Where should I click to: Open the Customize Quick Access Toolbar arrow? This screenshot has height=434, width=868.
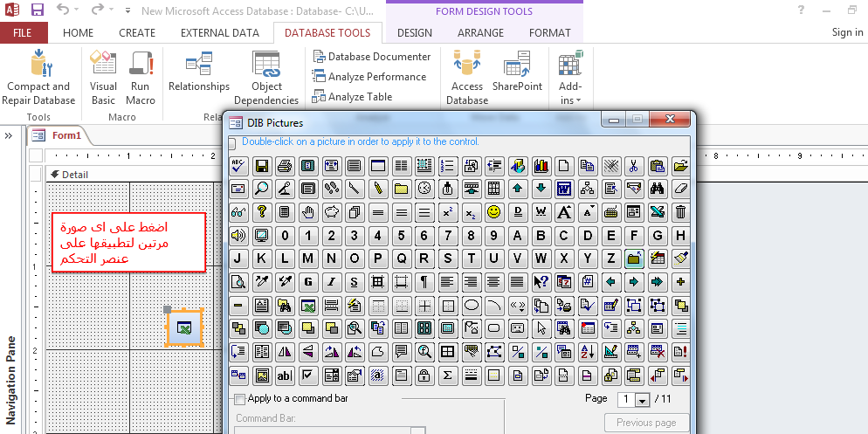(127, 10)
